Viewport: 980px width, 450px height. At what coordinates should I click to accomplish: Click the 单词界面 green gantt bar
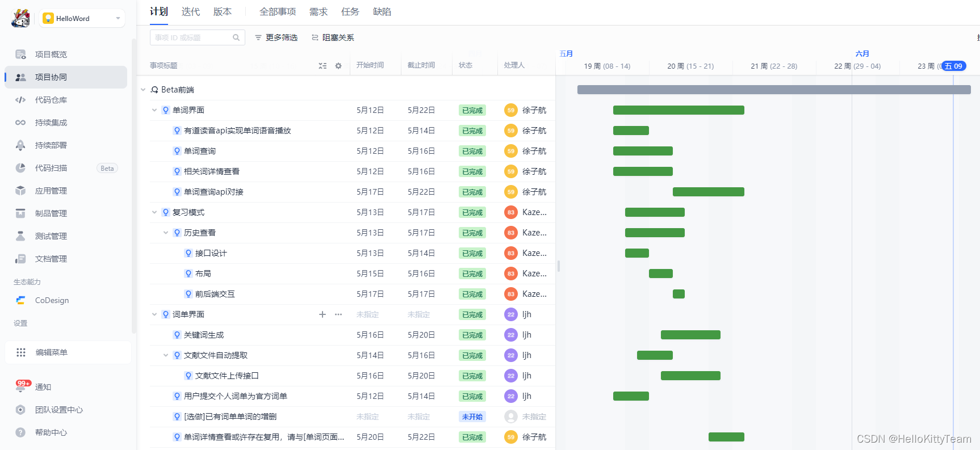click(679, 110)
